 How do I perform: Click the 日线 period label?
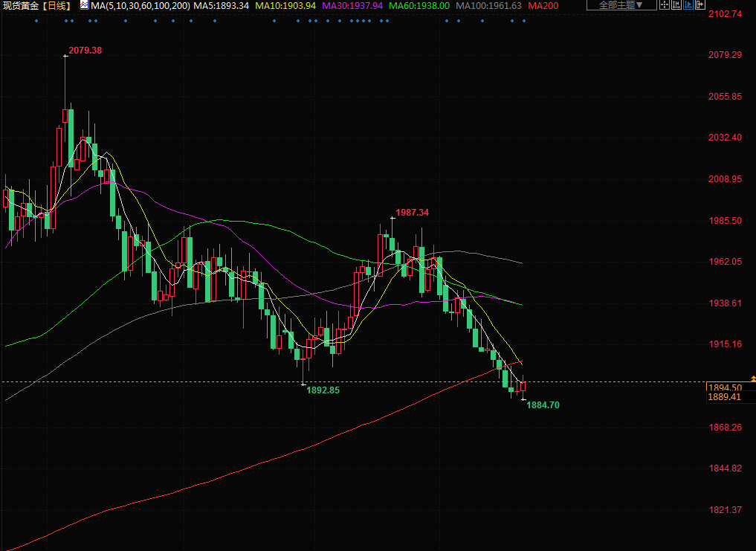click(58, 5)
